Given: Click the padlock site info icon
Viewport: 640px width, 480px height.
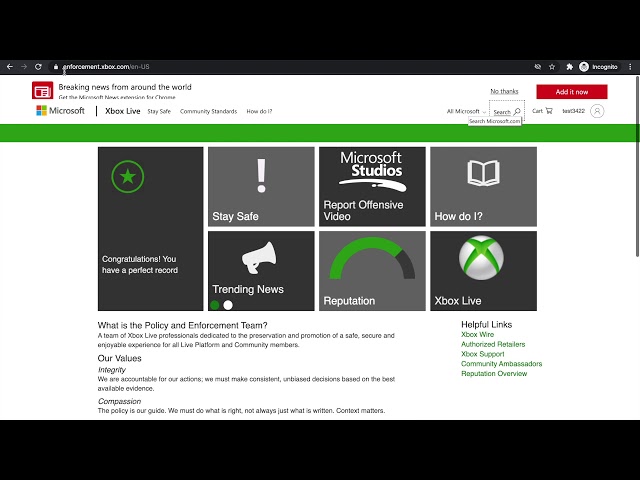Looking at the screenshot, I should [x=56, y=67].
